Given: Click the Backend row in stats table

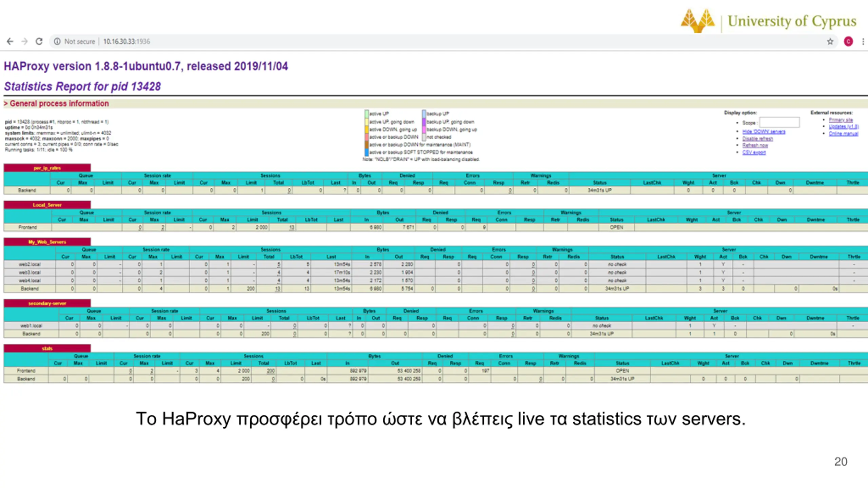Looking at the screenshot, I should coord(436,379).
